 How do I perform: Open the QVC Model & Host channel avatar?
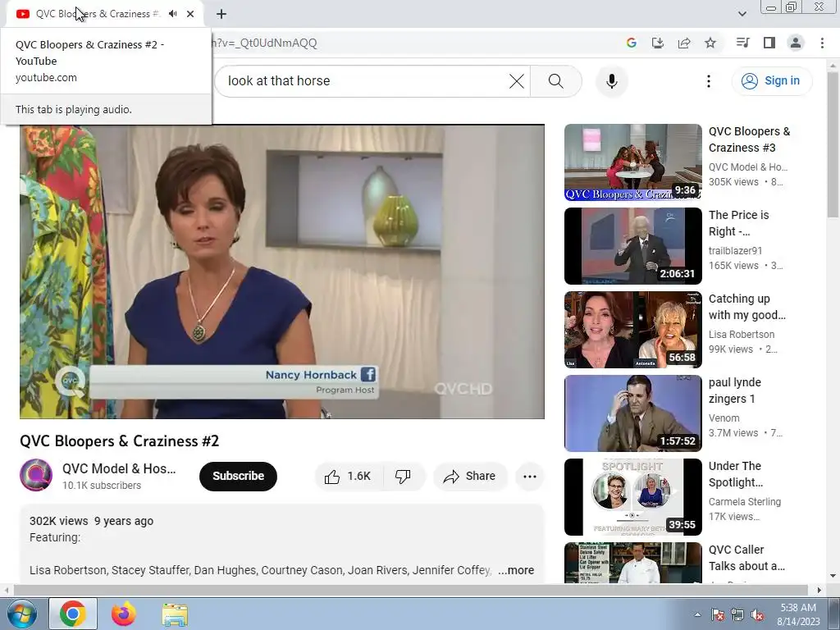[36, 475]
